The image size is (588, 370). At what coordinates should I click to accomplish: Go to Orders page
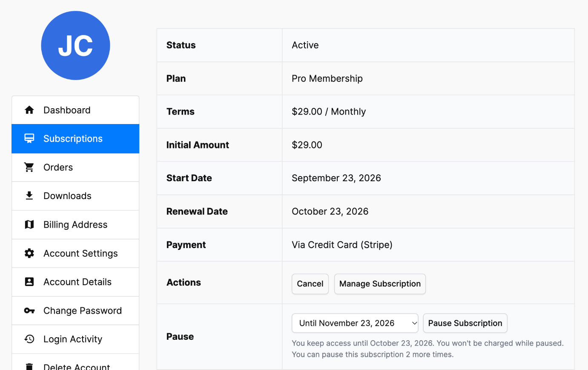(75, 167)
